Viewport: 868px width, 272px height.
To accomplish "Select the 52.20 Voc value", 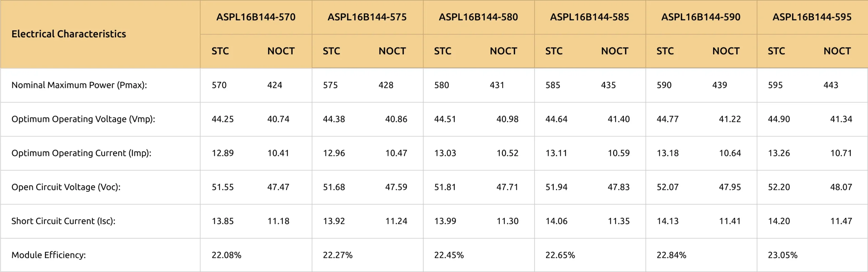I will 779,187.
